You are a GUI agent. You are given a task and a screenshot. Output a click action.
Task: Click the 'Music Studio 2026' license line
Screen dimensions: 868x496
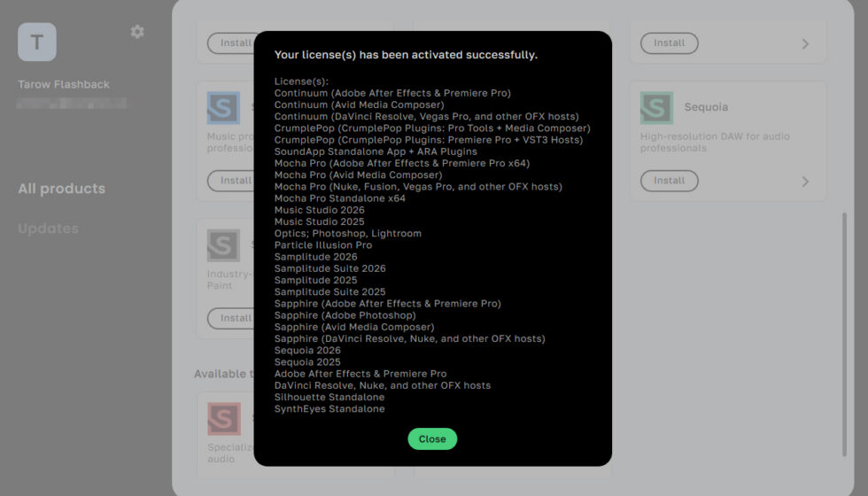pyautogui.click(x=320, y=210)
